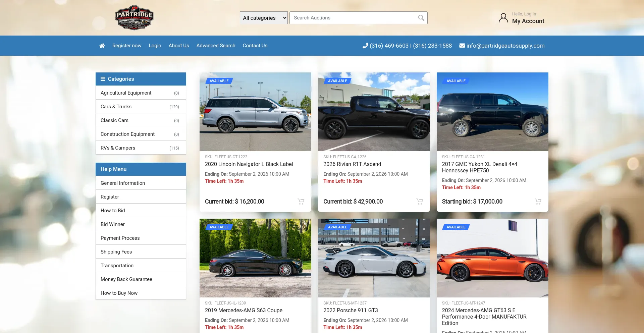The image size is (644, 333).
Task: Click AVAILABLE badge on Mercedes GT63
Action: pyautogui.click(x=456, y=227)
